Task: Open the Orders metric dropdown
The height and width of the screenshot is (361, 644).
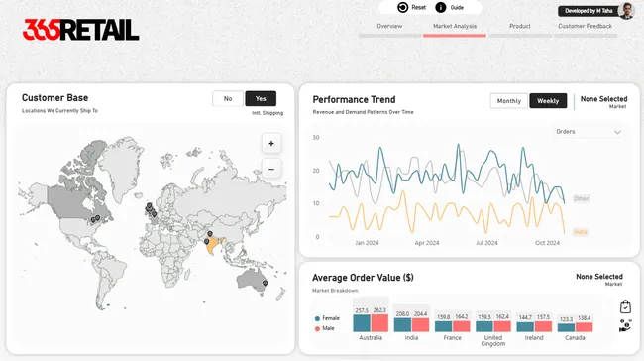Action: 589,132
